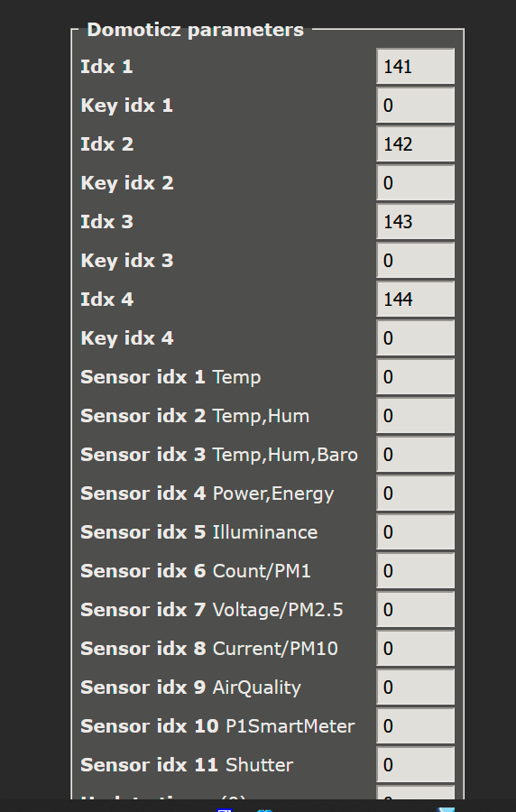Click Sensor idx 10 P1SmartMeter field
The width and height of the screenshot is (516, 812).
[x=416, y=726]
